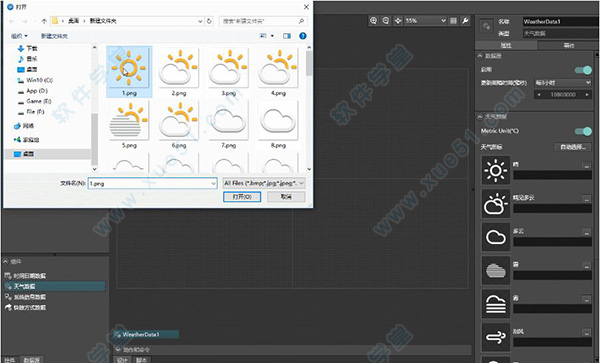Click the 新建文件夹 new folder button

pyautogui.click(x=54, y=36)
